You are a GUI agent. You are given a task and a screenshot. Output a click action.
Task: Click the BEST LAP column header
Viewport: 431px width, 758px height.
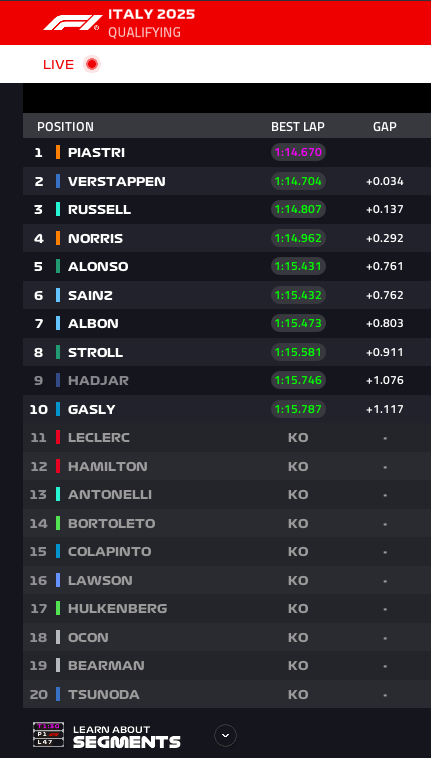coord(298,127)
